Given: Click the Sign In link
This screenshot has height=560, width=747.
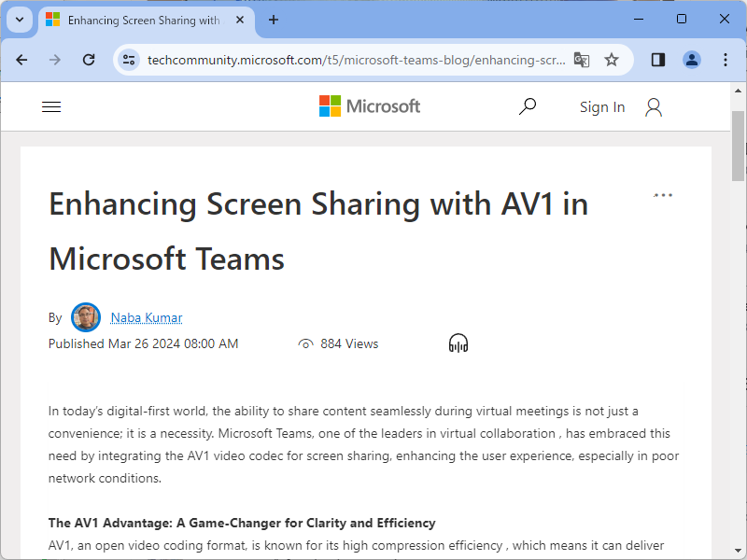Looking at the screenshot, I should click(x=601, y=107).
